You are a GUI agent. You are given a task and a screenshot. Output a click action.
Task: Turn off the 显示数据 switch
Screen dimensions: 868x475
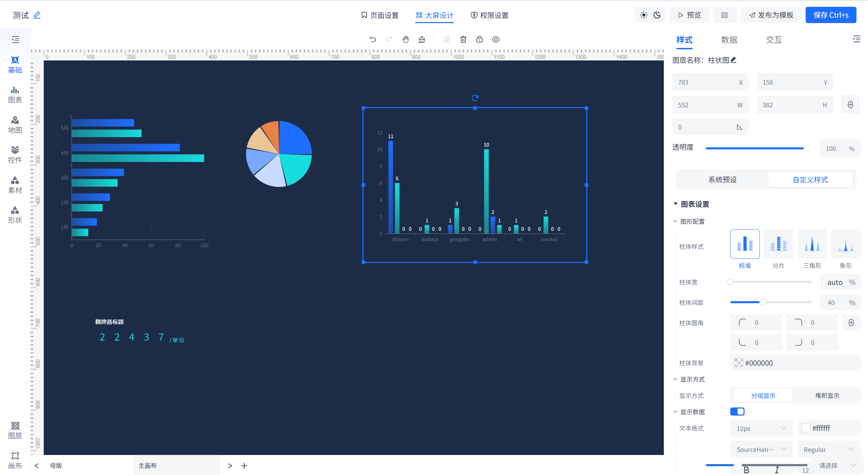738,411
